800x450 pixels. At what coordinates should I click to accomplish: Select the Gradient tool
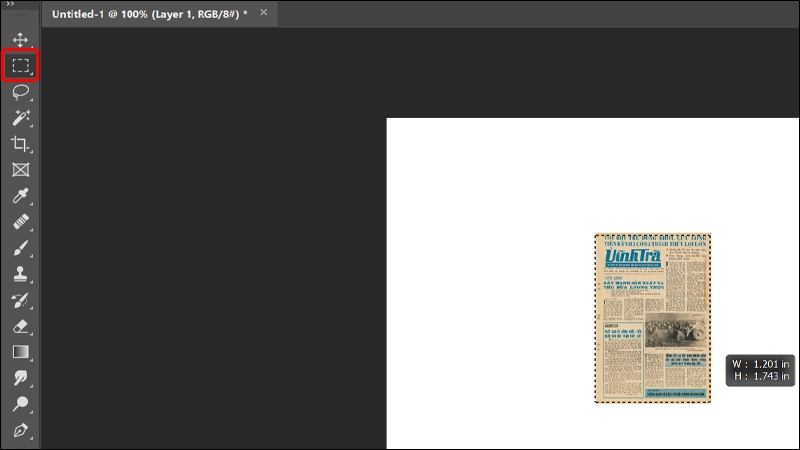20,352
